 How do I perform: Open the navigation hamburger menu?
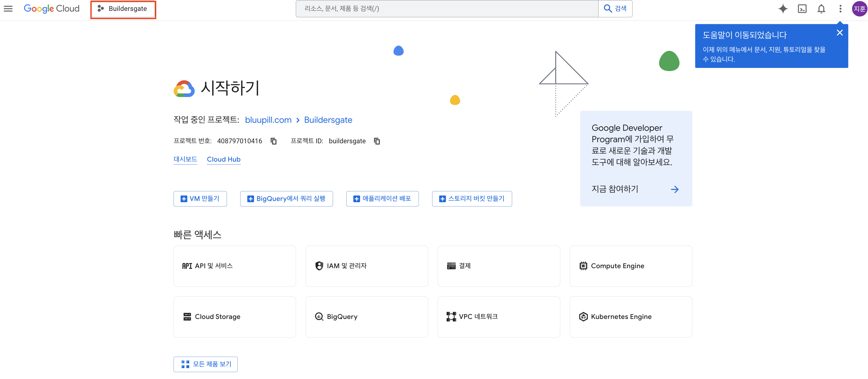click(8, 9)
